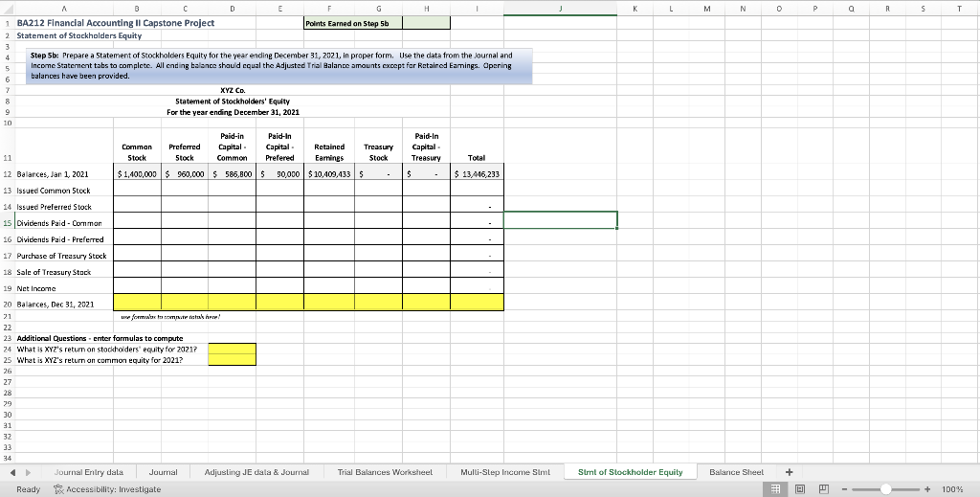Click 'Treasury Stock' column heading

[378, 152]
